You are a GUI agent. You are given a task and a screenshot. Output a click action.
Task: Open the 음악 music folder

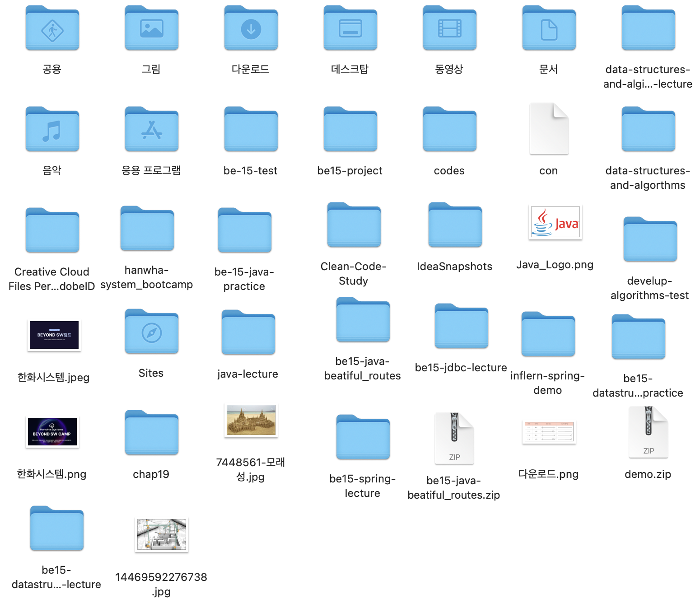point(52,129)
